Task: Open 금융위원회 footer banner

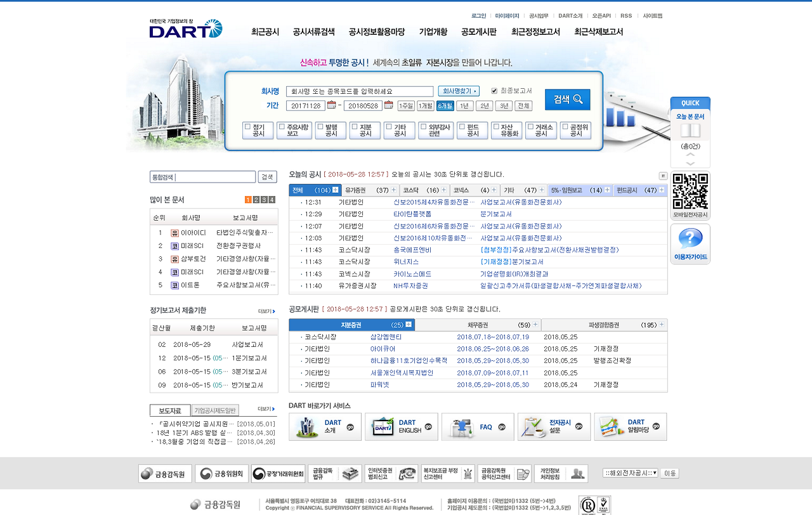Action: pos(221,474)
